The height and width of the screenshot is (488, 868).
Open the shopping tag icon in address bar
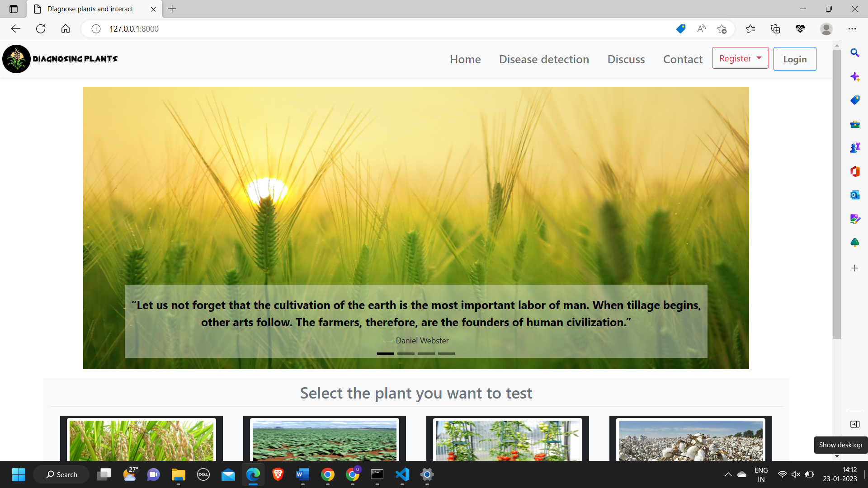click(680, 29)
